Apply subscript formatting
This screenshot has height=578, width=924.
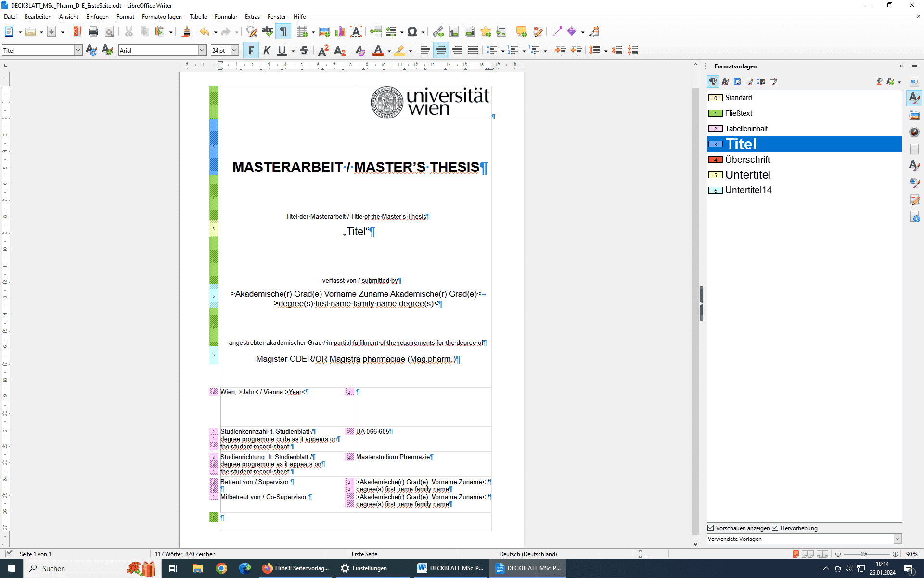coord(340,50)
